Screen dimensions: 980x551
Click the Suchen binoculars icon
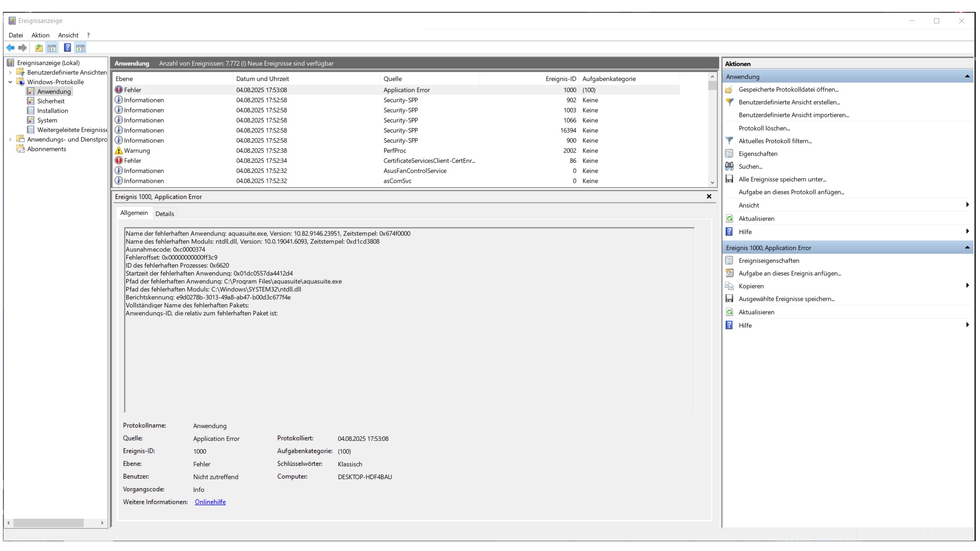(729, 166)
